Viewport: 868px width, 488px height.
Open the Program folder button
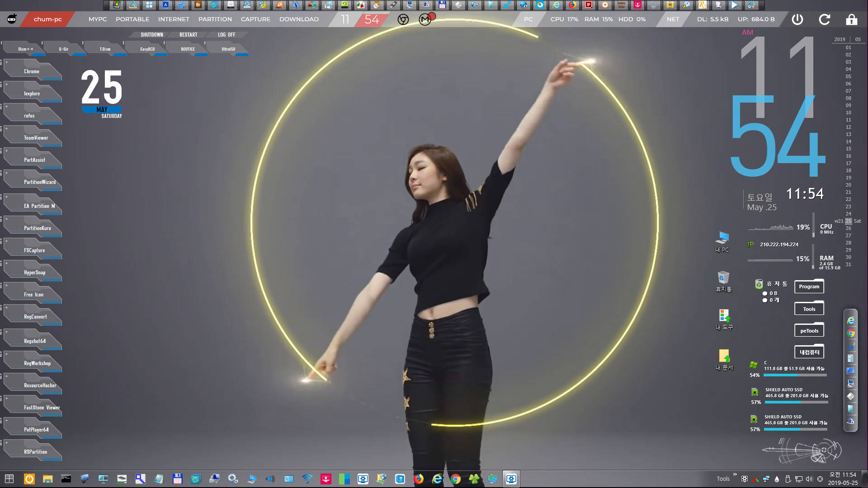(x=809, y=286)
